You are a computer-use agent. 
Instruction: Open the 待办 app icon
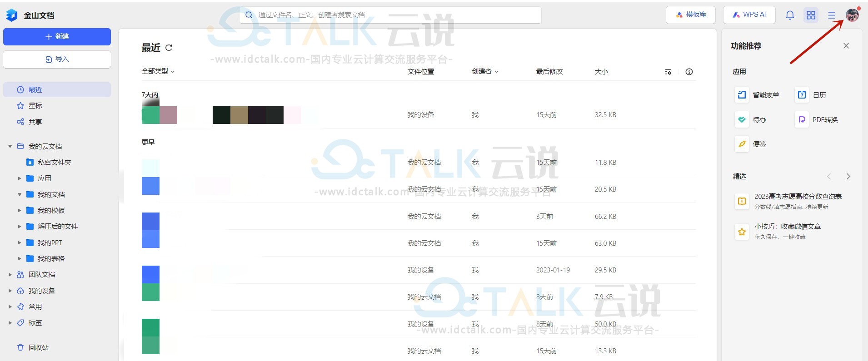tap(742, 119)
